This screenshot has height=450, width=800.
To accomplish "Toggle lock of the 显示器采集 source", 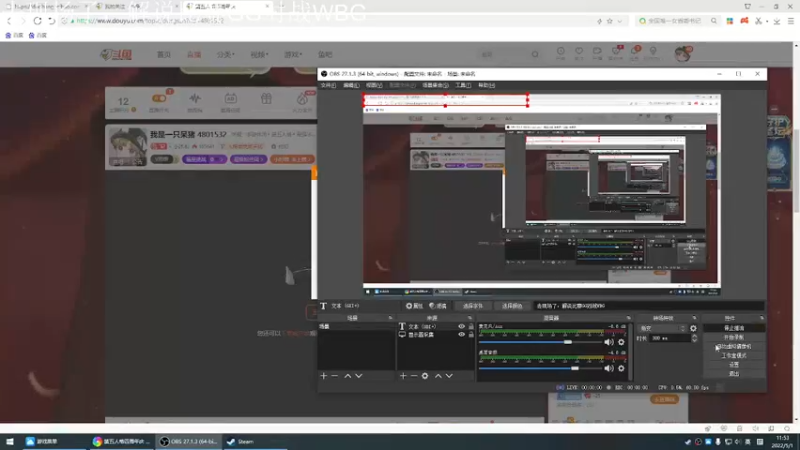I will 471,335.
